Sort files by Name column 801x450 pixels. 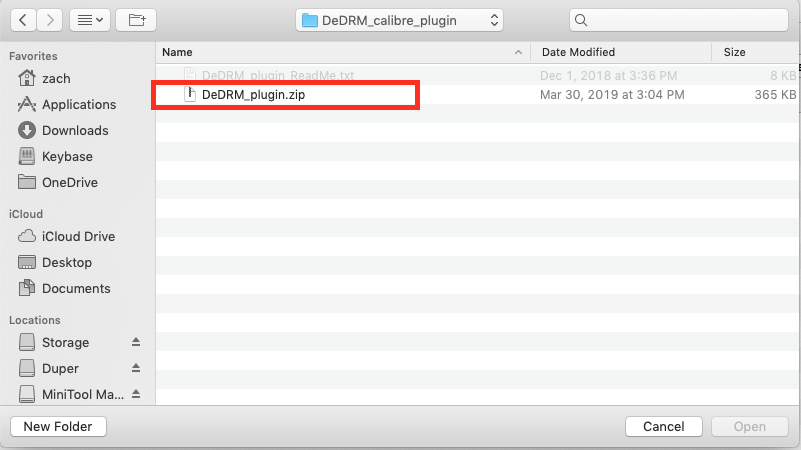(340, 52)
